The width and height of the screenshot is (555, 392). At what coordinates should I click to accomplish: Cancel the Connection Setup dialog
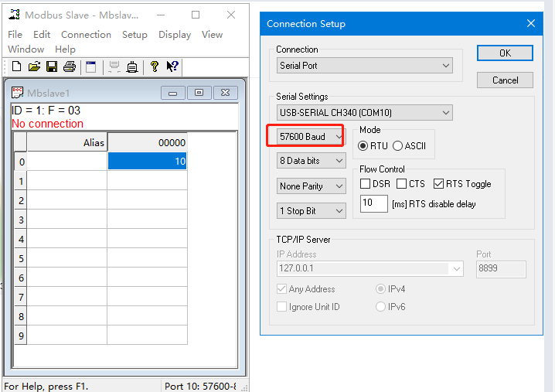pyautogui.click(x=505, y=80)
